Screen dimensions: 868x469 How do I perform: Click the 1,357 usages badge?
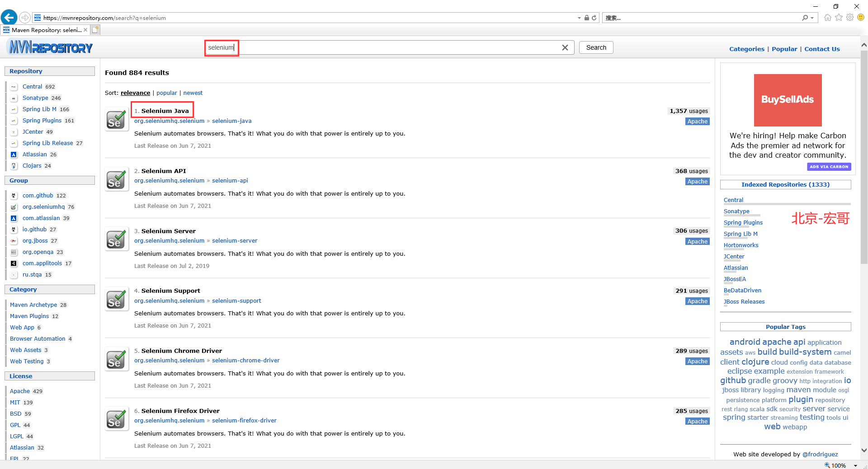coord(689,111)
